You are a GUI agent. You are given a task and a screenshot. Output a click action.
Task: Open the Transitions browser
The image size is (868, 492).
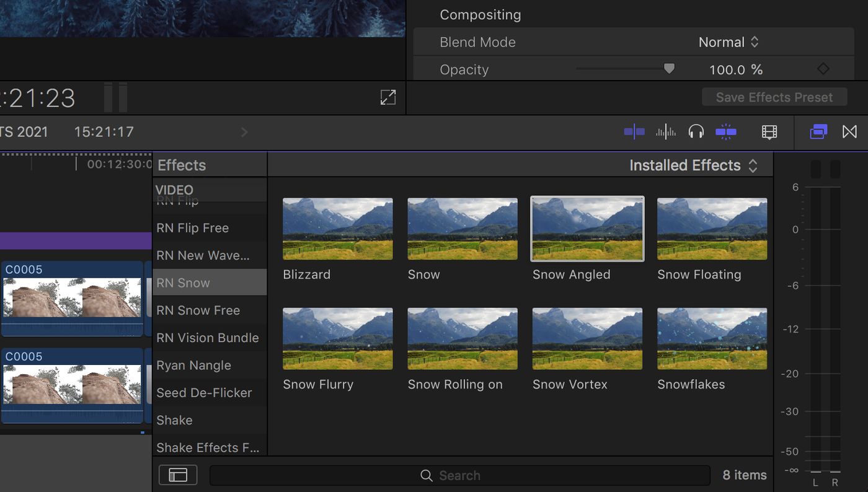click(x=849, y=132)
